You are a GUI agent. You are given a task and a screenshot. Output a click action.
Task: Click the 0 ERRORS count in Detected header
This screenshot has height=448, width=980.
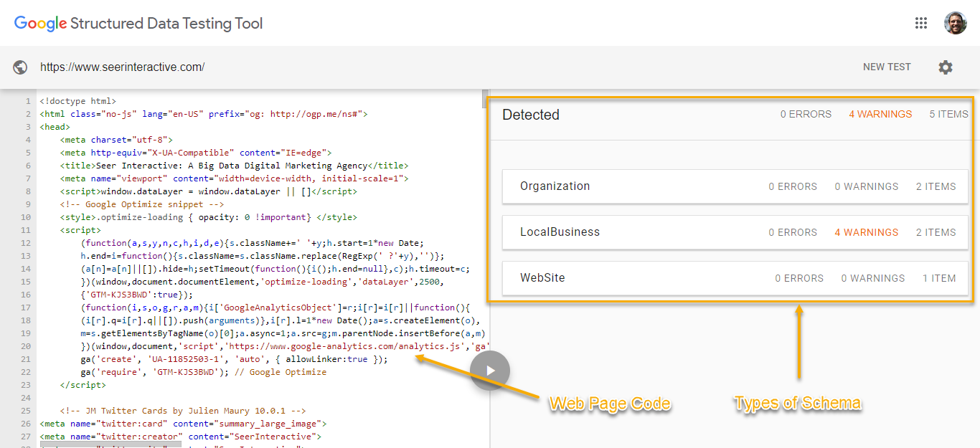pos(806,114)
